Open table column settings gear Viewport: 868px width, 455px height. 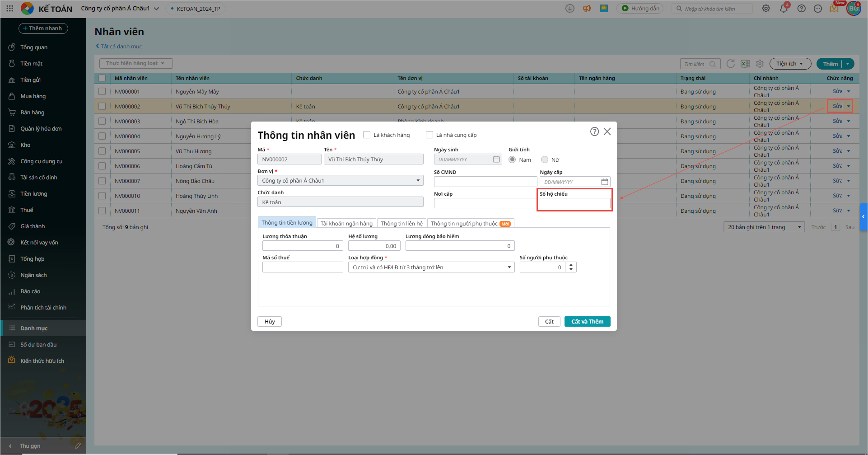pos(760,64)
